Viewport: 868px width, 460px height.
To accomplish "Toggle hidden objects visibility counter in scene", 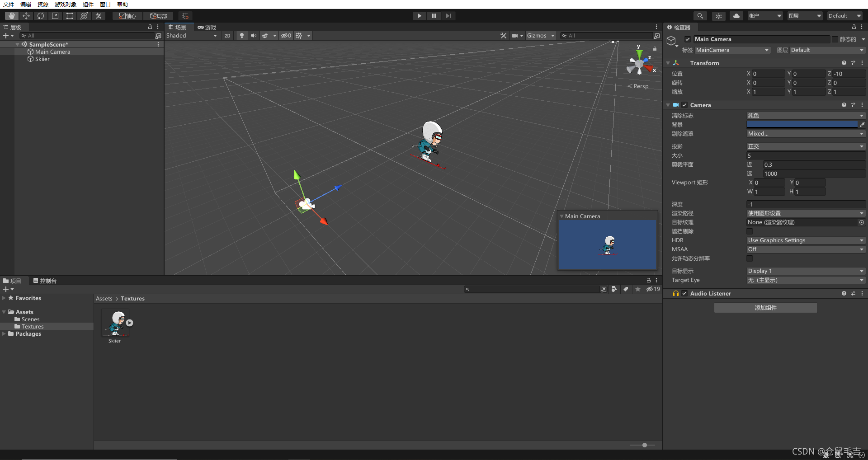I will tap(286, 36).
